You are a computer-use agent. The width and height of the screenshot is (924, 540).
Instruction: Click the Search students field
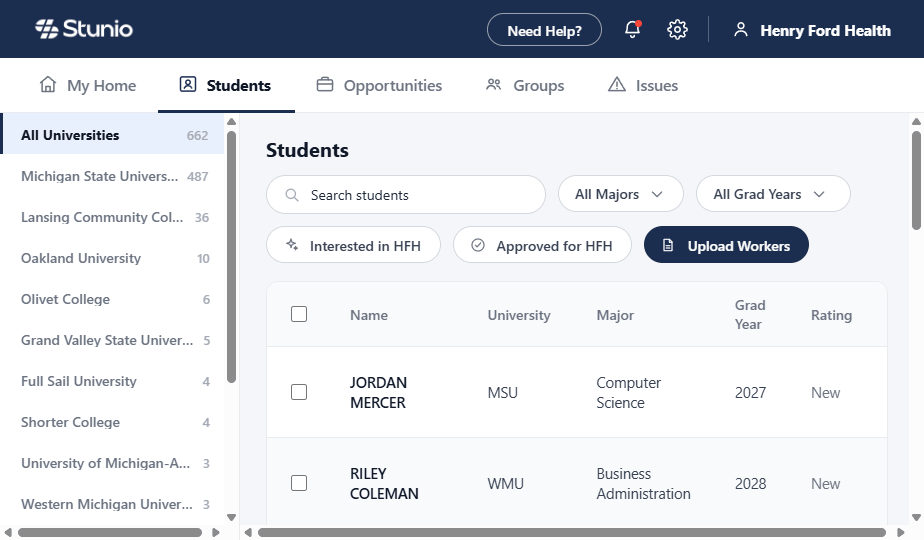pos(406,195)
